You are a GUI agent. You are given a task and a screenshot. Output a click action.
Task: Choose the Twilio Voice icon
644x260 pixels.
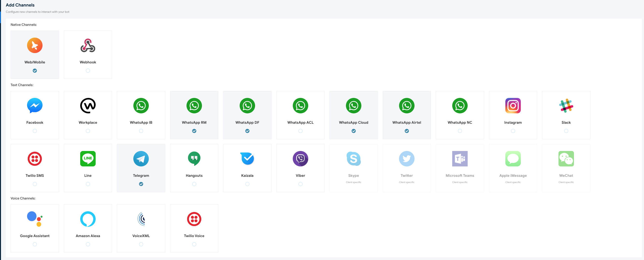click(194, 219)
